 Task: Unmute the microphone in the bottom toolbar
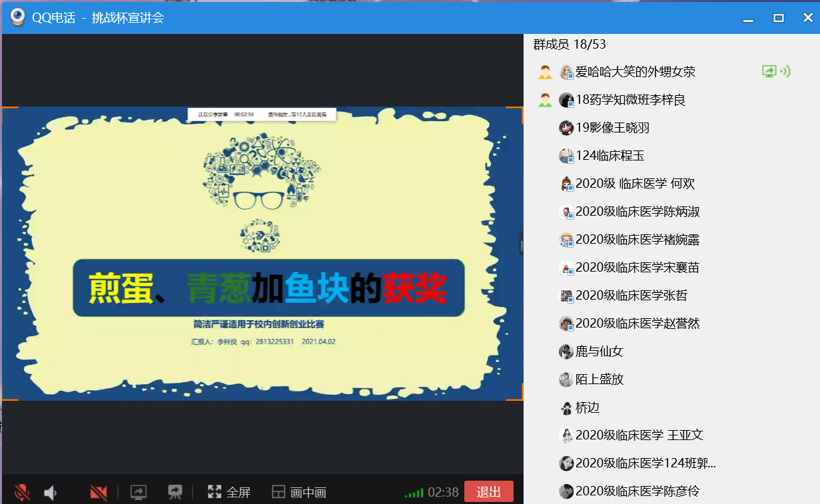point(22,493)
